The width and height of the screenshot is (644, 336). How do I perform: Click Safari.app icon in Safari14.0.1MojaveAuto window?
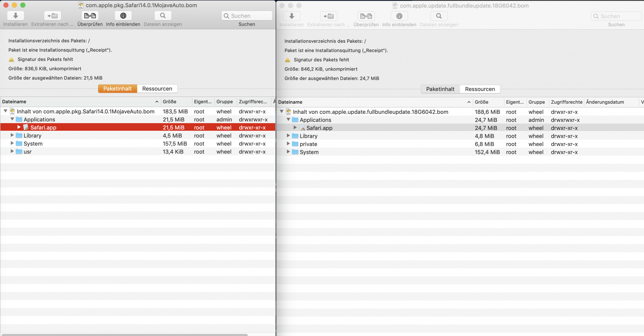(26, 127)
